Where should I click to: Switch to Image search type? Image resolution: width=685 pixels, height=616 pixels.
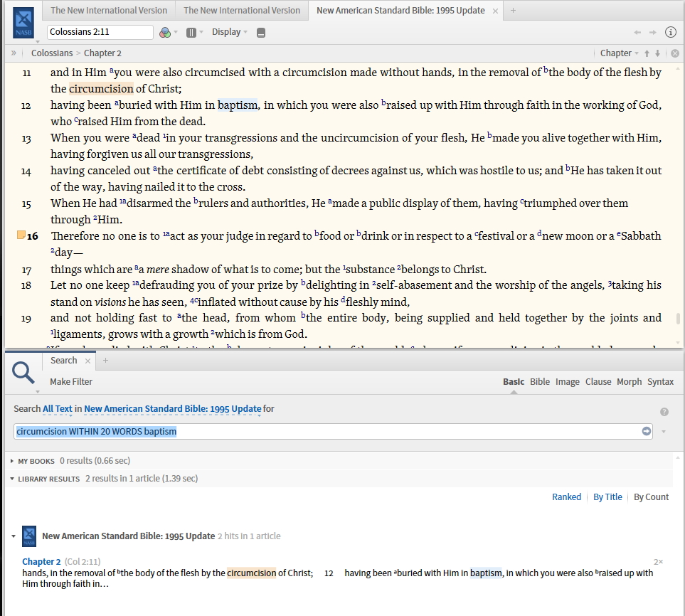568,381
